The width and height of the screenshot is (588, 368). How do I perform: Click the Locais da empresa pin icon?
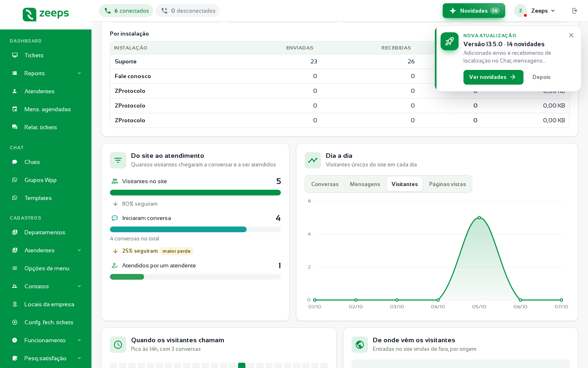[x=15, y=304]
